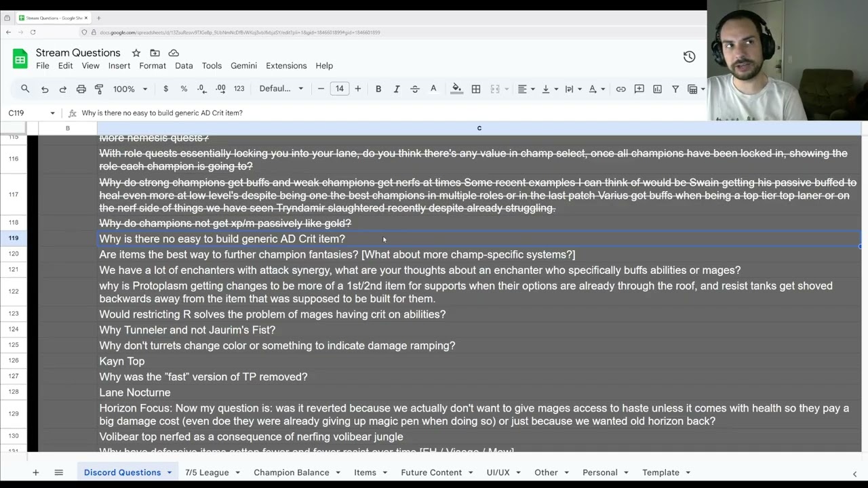
Task: Add a new sheet
Action: click(35, 472)
